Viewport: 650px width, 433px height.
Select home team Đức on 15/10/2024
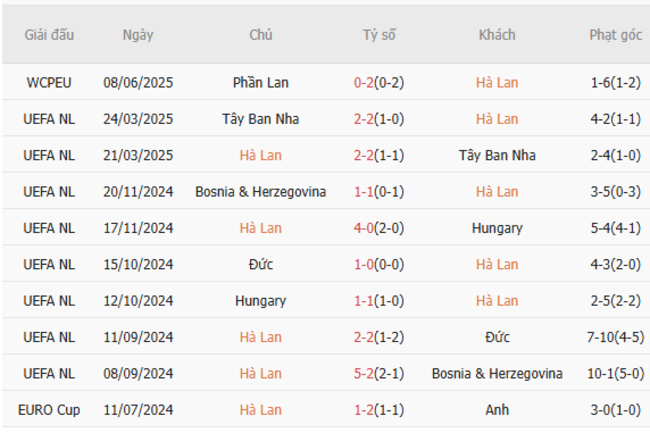(261, 265)
